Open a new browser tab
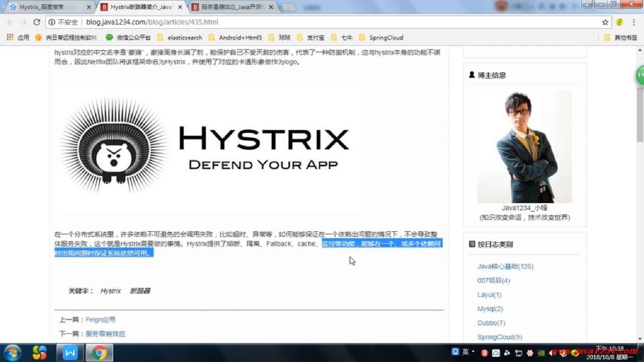 288,8
